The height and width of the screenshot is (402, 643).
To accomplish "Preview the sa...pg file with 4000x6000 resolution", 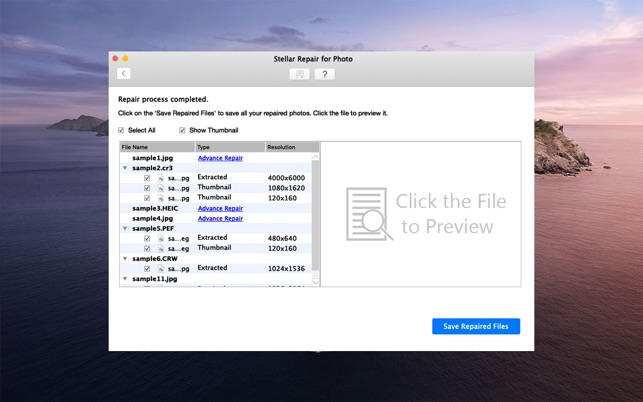I will point(178,178).
